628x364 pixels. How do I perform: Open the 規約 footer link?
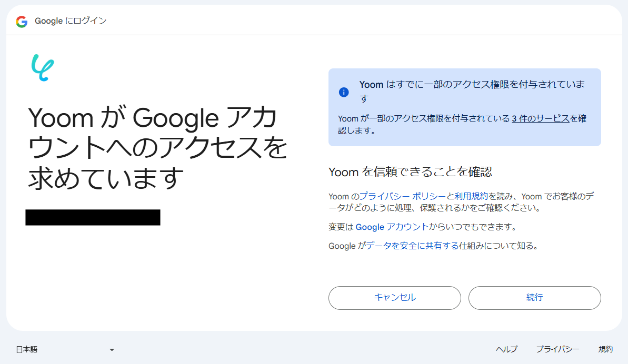pyautogui.click(x=605, y=349)
